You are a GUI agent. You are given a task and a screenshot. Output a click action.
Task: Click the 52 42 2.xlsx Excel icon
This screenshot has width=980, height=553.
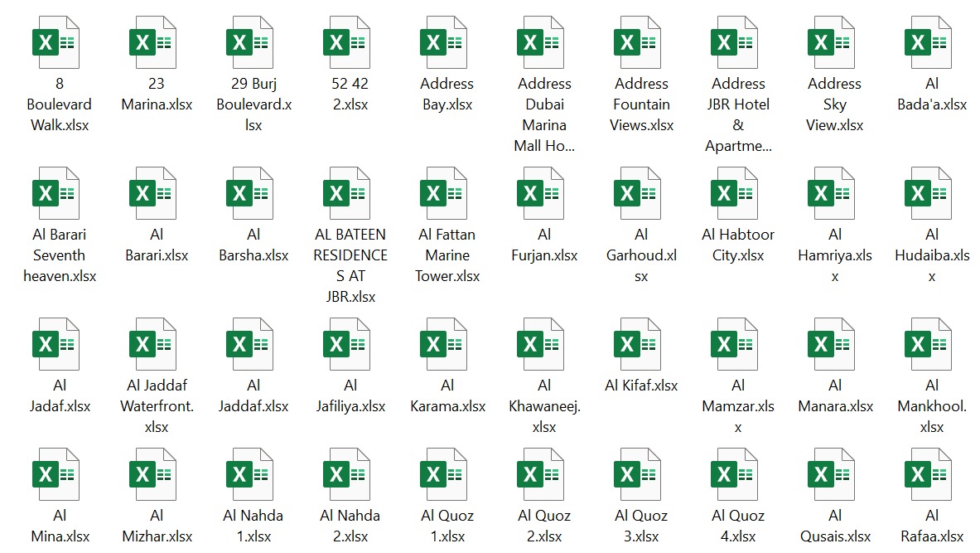(349, 40)
